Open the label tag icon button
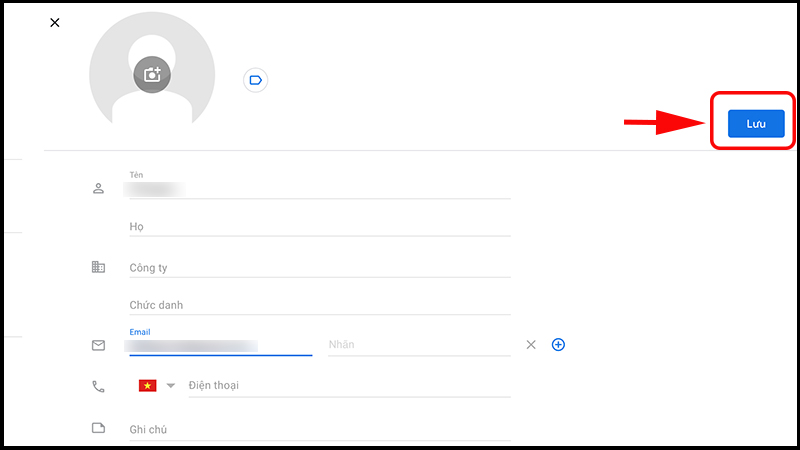The height and width of the screenshot is (450, 800). click(x=256, y=80)
